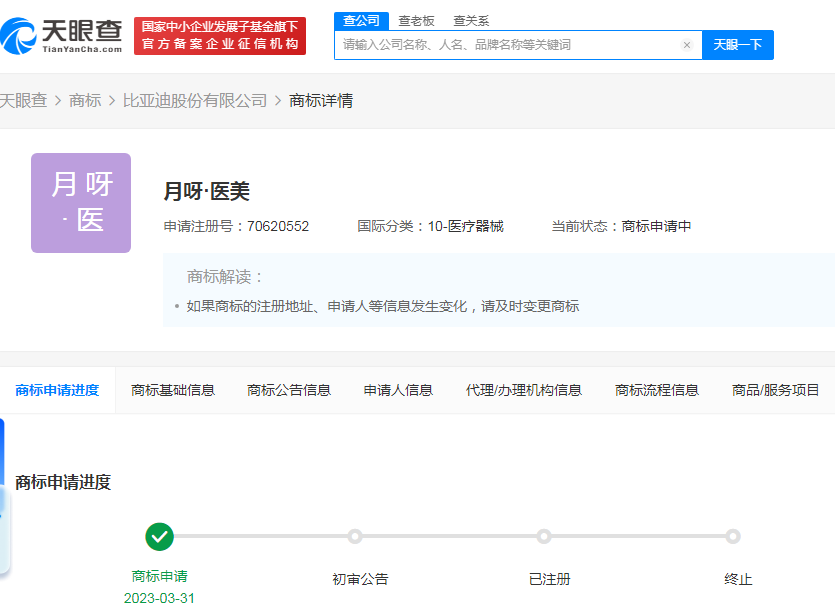This screenshot has width=835, height=611.
Task: Go to 天眼查 breadcrumb link
Action: point(23,100)
